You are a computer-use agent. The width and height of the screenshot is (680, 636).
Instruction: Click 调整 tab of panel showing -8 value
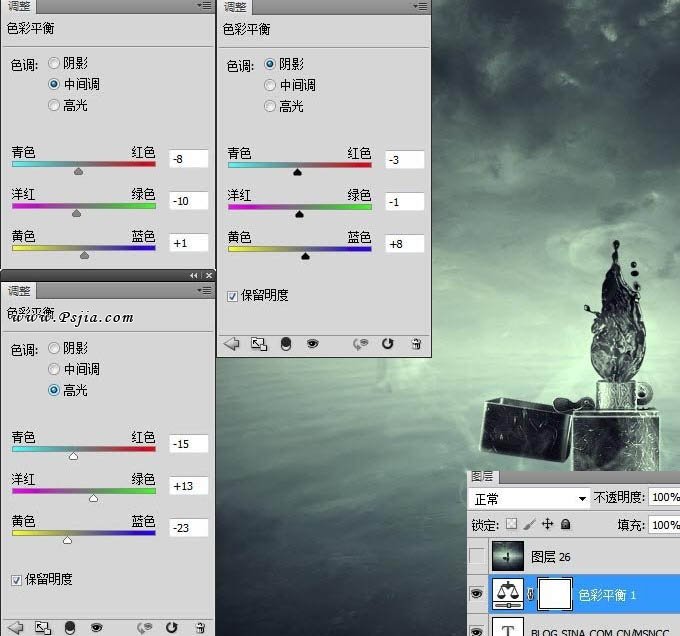click(x=19, y=7)
